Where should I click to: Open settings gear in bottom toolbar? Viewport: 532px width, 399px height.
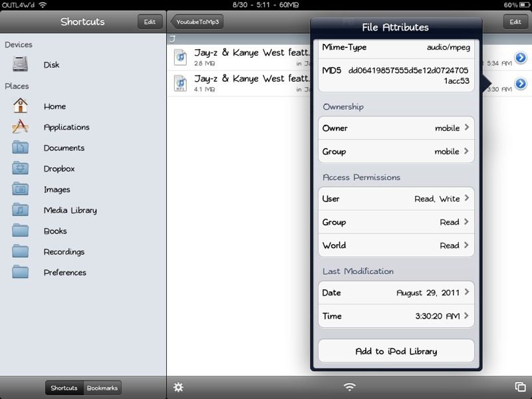point(178,387)
